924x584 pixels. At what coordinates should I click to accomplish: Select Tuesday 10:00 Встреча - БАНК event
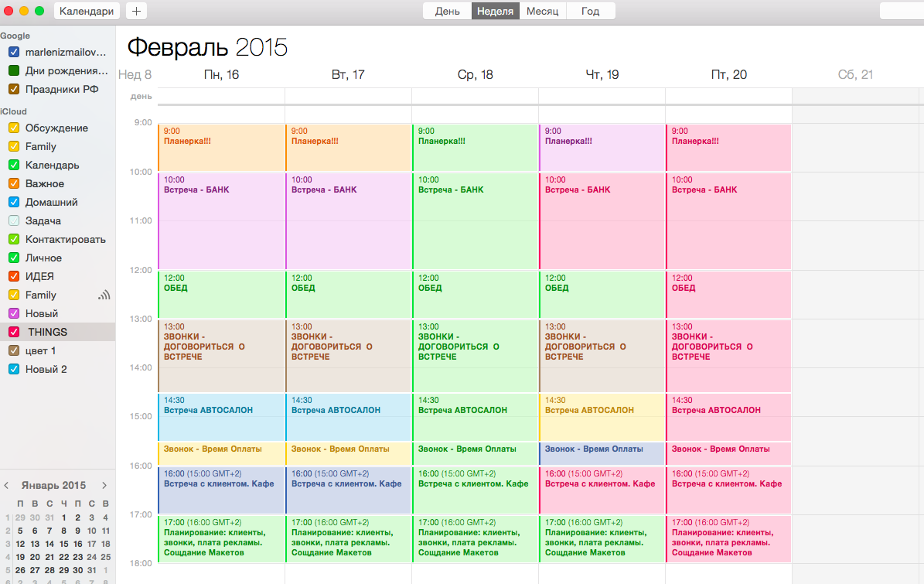pos(348,221)
